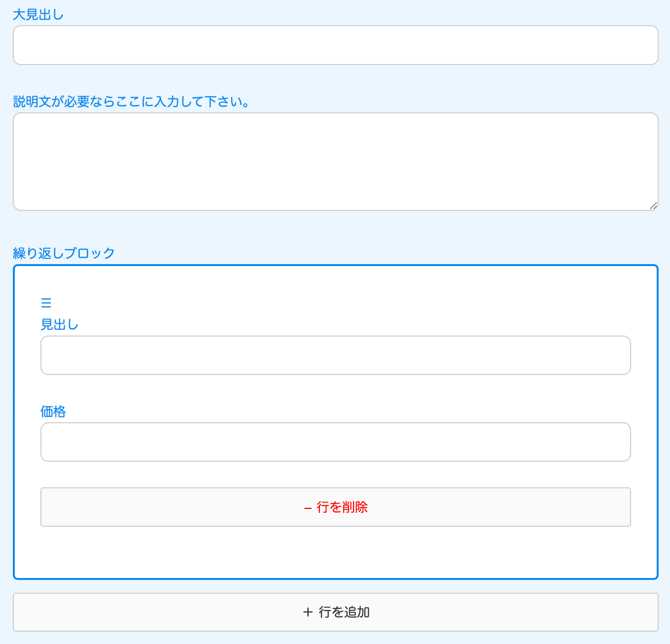Click blank space below the 行を削除 button

click(335, 552)
